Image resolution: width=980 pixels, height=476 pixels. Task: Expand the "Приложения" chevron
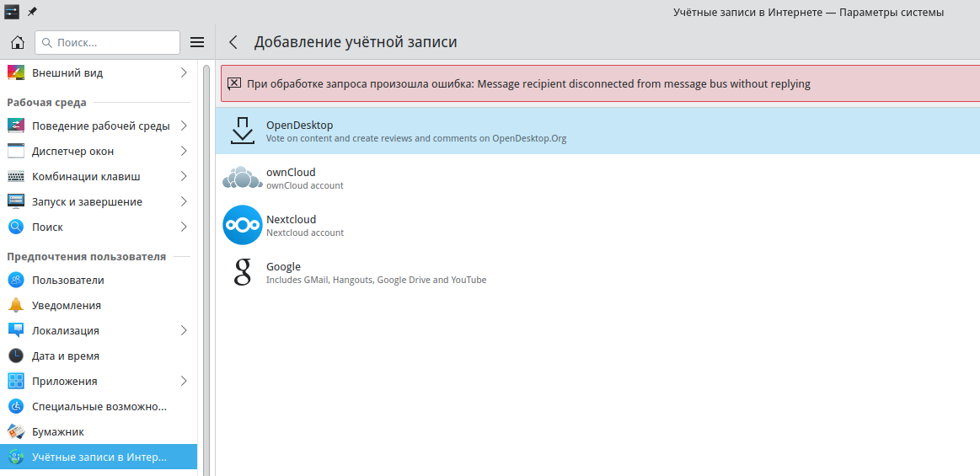coord(184,381)
